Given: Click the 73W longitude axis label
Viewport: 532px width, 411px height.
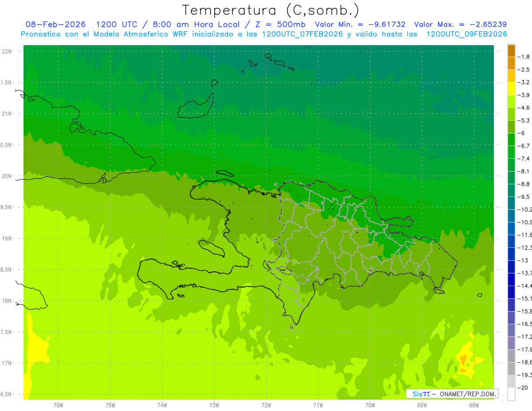Looking at the screenshot, I should (214, 405).
